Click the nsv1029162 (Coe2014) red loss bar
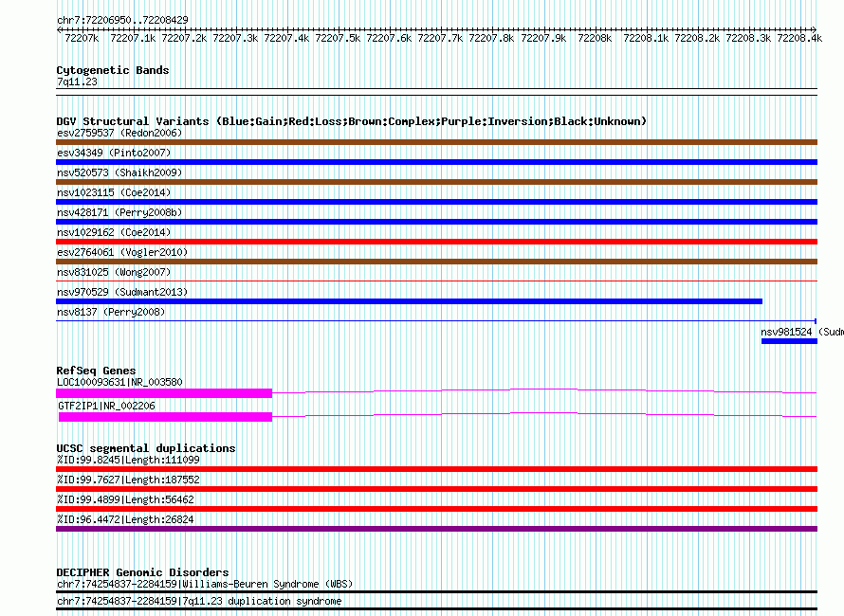 coord(436,242)
